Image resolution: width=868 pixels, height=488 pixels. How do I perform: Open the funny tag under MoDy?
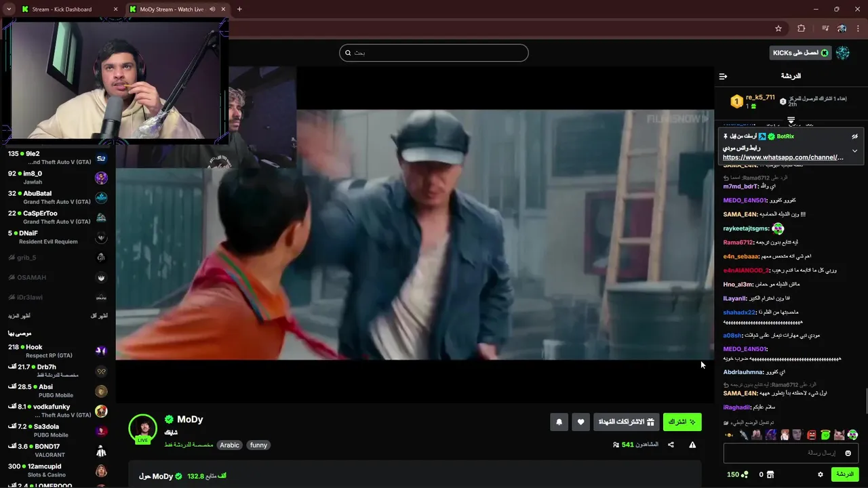[x=258, y=445]
